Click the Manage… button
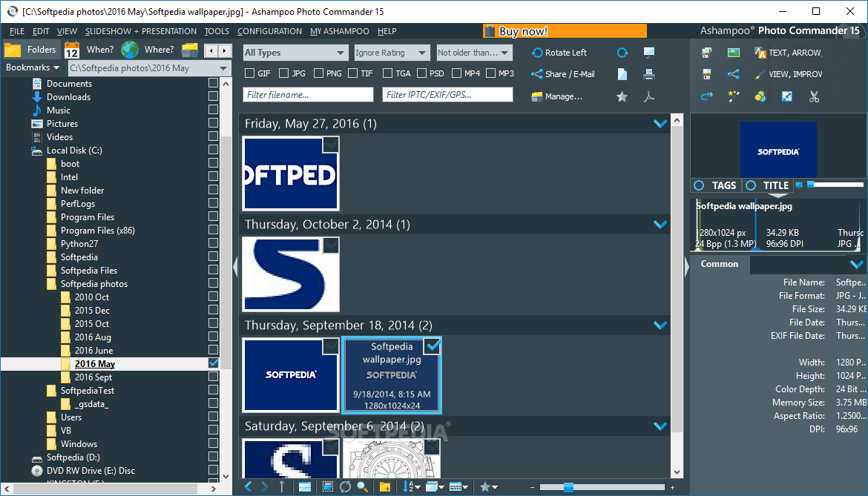Image resolution: width=868 pixels, height=496 pixels. (x=557, y=97)
